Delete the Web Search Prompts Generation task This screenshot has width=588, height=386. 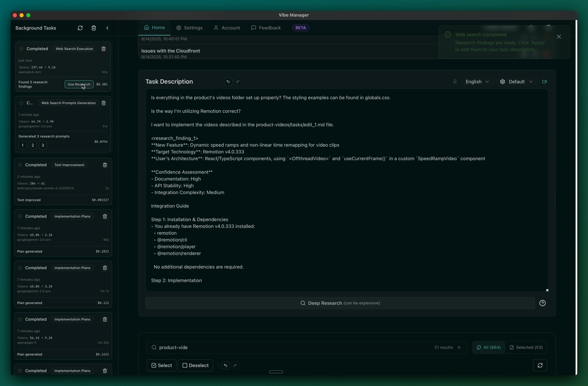click(104, 103)
